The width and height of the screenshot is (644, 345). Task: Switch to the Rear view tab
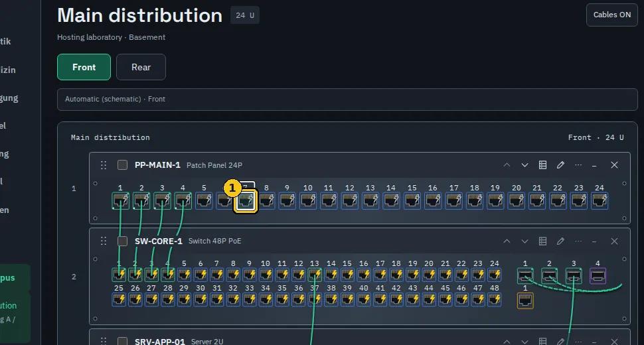(x=141, y=67)
